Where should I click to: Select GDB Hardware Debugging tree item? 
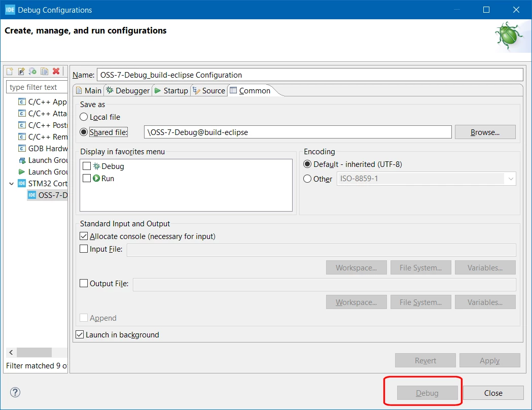click(43, 149)
